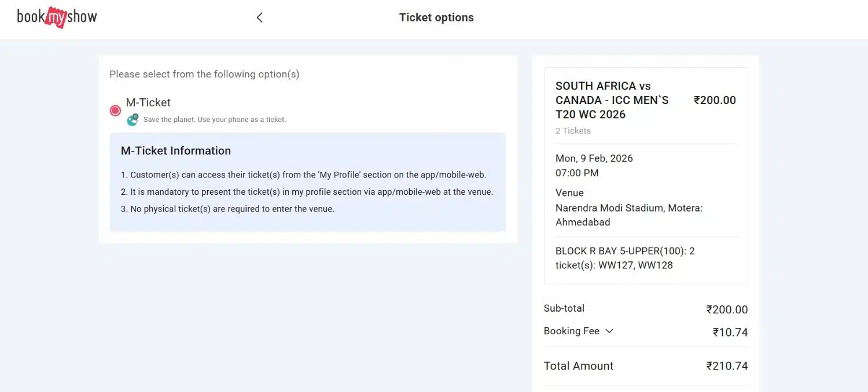Click the save-the-planet globe icon
Image resolution: width=868 pixels, height=392 pixels.
tap(132, 119)
